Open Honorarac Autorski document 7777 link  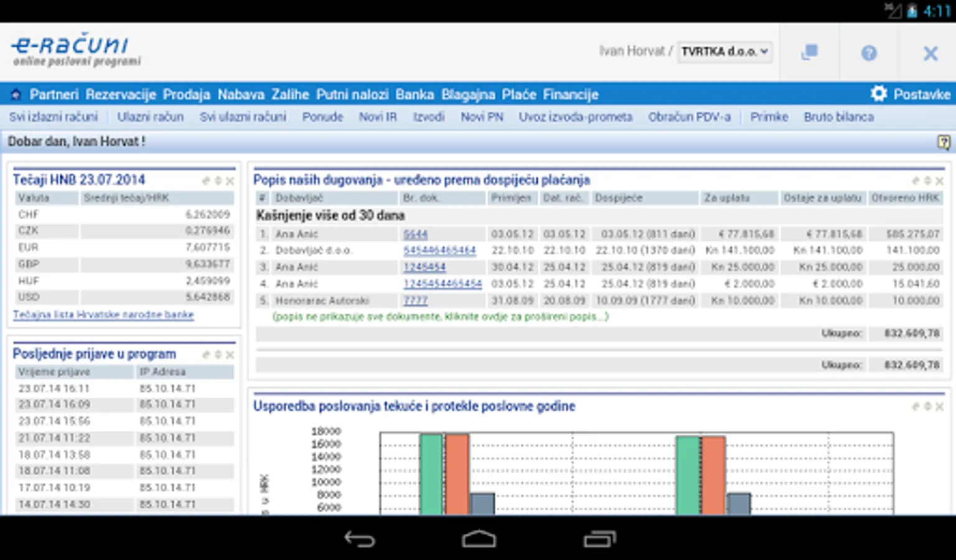(x=415, y=301)
